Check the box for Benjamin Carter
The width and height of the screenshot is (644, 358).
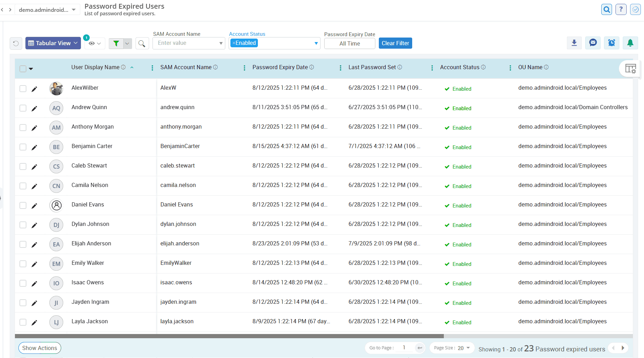click(x=23, y=147)
